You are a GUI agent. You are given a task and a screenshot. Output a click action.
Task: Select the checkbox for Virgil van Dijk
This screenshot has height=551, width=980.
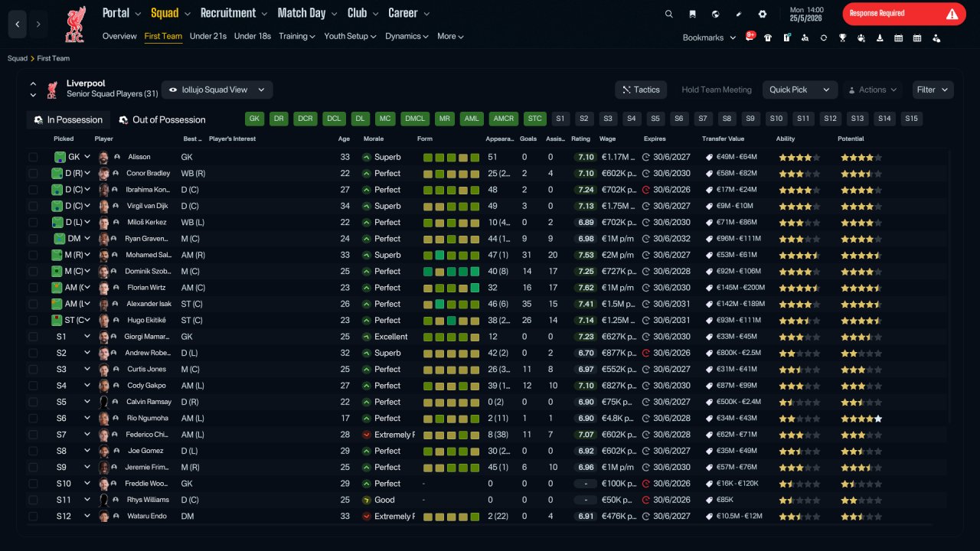click(33, 206)
